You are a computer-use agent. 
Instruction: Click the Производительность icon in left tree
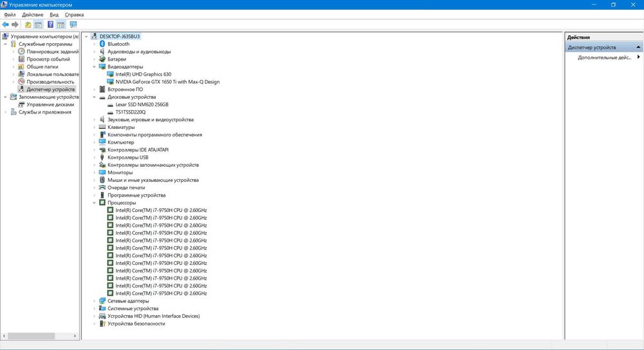click(21, 82)
